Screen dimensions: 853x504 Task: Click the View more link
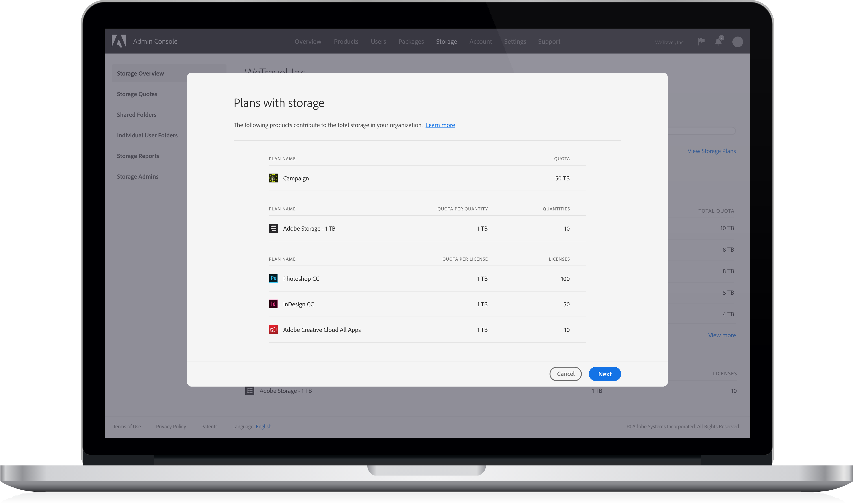[722, 335]
